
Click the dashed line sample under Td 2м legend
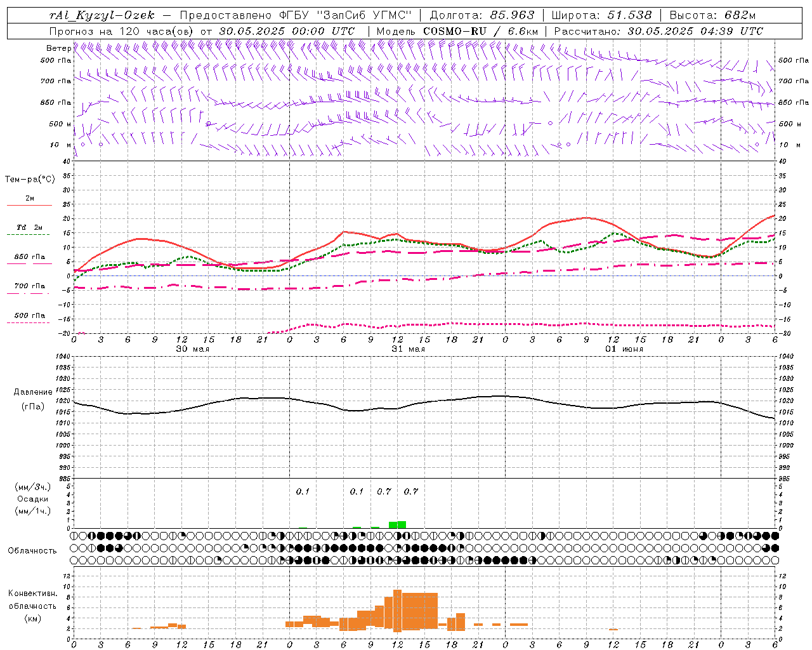pos(28,235)
